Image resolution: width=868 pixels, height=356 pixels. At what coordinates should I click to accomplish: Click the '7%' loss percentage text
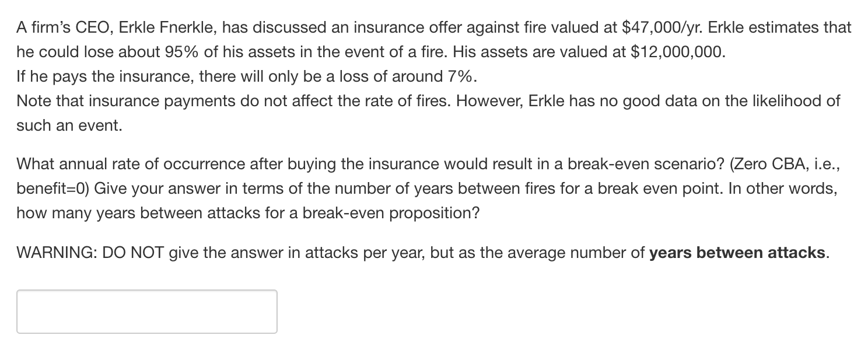[x=459, y=76]
